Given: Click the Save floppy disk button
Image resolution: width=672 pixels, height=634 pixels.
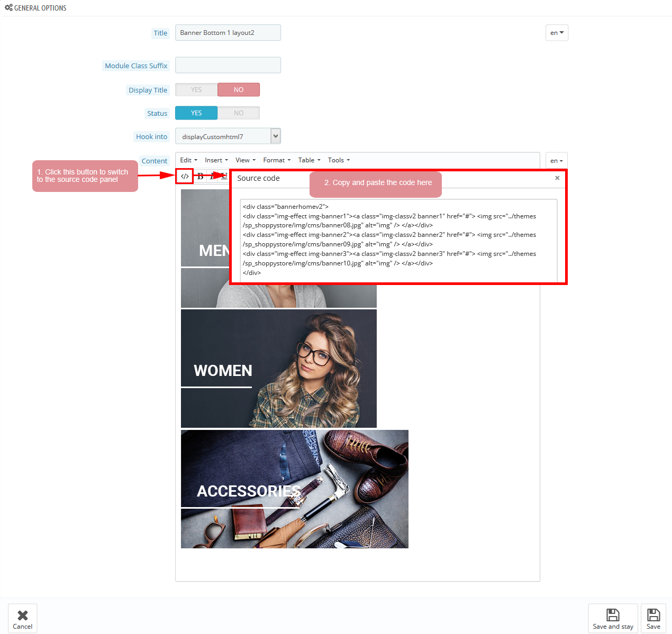Looking at the screenshot, I should [x=653, y=618].
